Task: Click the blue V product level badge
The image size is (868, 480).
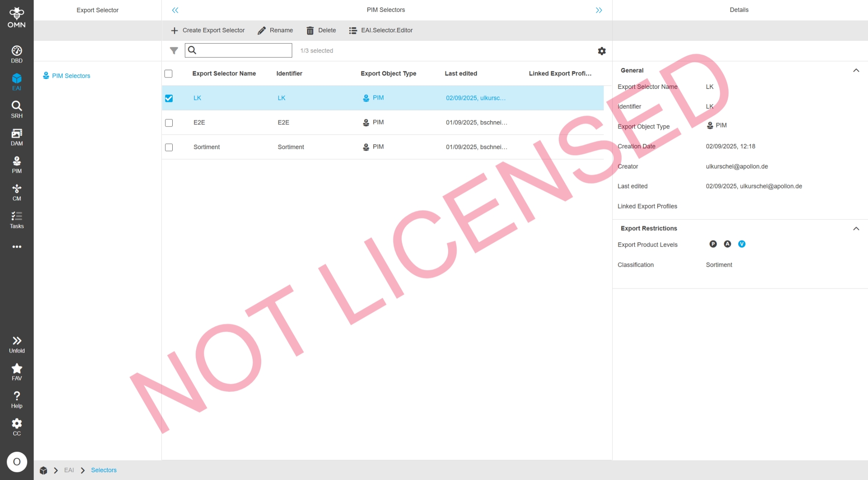Action: click(742, 244)
